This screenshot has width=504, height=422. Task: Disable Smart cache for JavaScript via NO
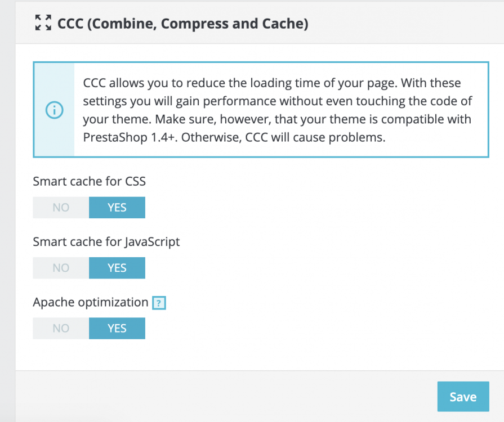tap(61, 268)
